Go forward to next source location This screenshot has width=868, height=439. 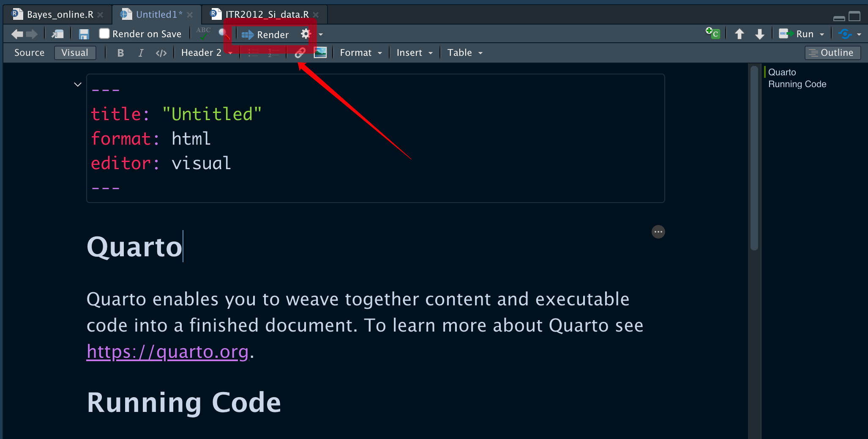32,34
